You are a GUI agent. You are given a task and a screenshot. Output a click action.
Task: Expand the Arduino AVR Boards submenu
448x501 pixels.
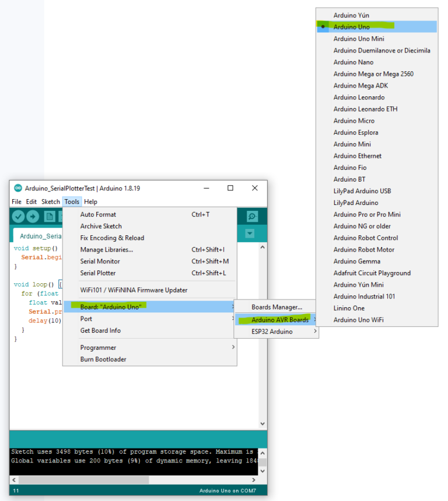[x=280, y=319]
